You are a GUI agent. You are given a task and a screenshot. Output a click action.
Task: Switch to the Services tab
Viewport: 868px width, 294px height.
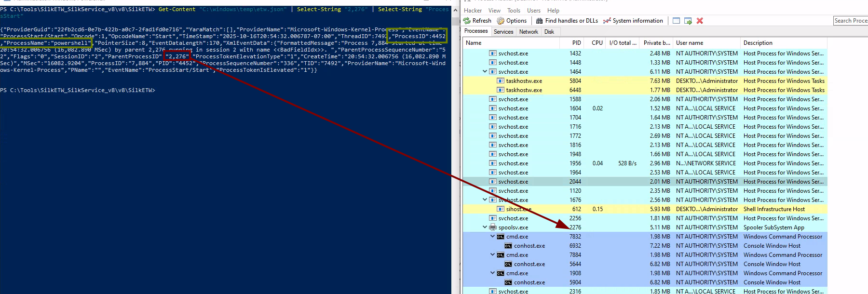pos(503,32)
